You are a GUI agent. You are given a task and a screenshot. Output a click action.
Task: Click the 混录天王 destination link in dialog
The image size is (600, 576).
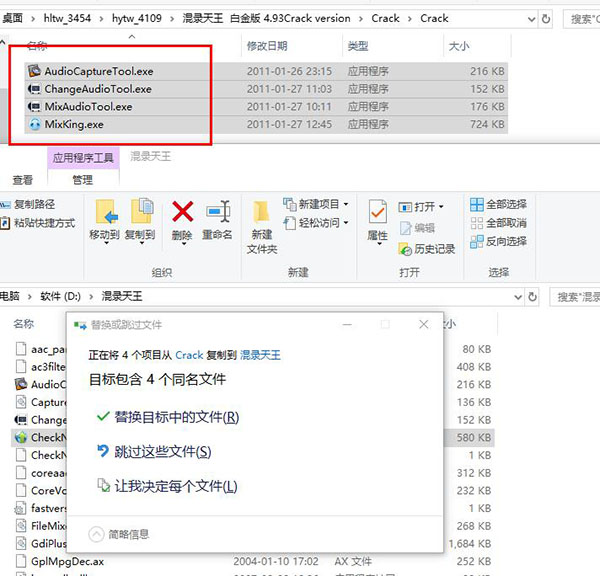(x=261, y=355)
